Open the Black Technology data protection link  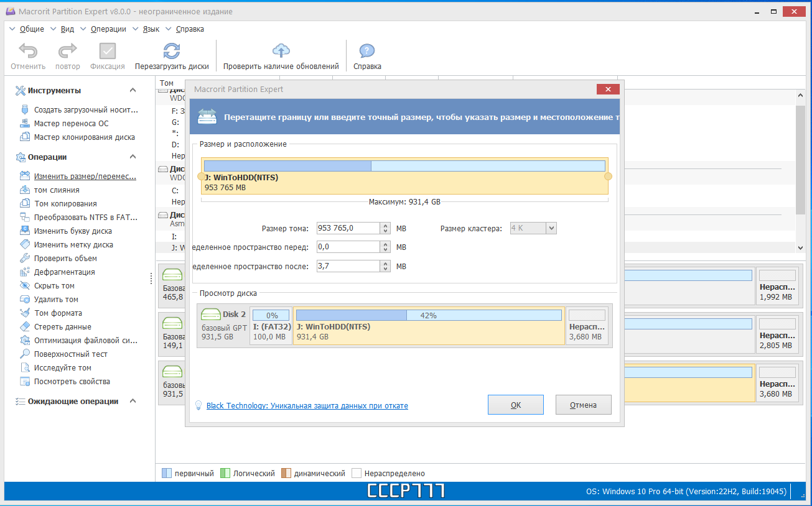(307, 405)
